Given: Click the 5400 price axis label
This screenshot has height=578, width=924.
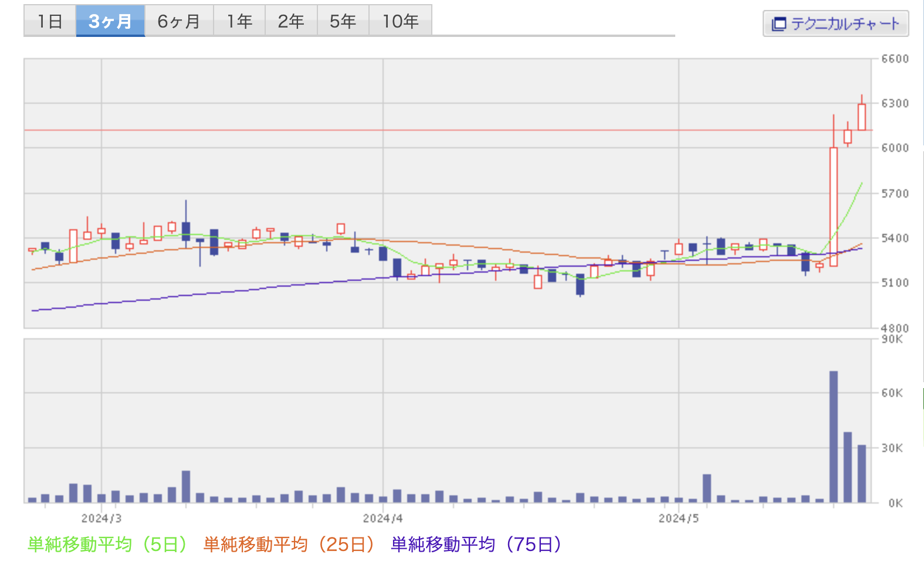Looking at the screenshot, I should click(x=895, y=238).
